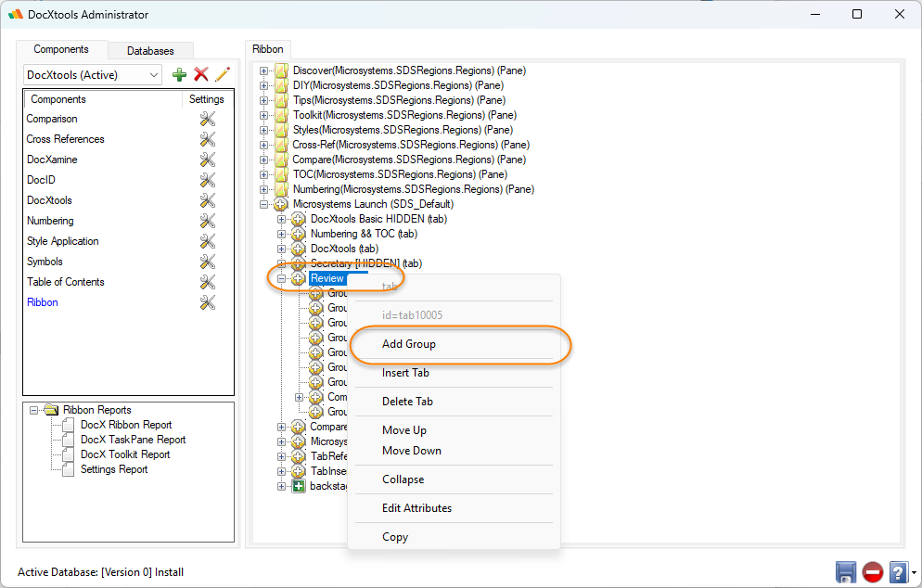Click the blue floppy disk save icon

tap(846, 572)
